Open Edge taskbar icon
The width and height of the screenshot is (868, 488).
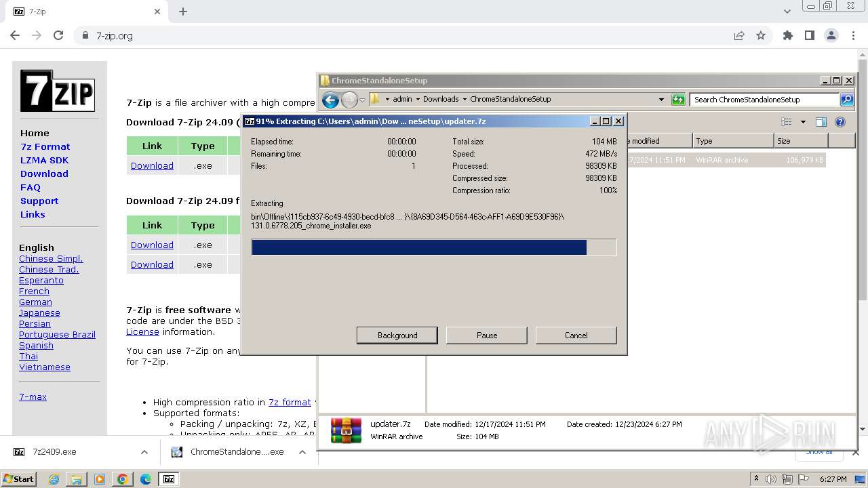[146, 479]
